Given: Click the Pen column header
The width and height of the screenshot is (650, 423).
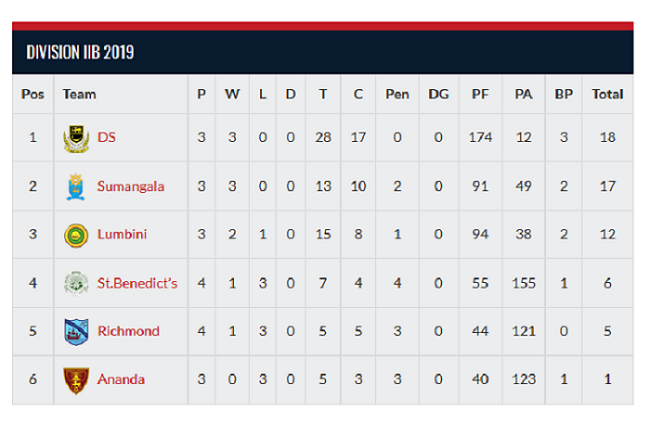Looking at the screenshot, I should 397,94.
